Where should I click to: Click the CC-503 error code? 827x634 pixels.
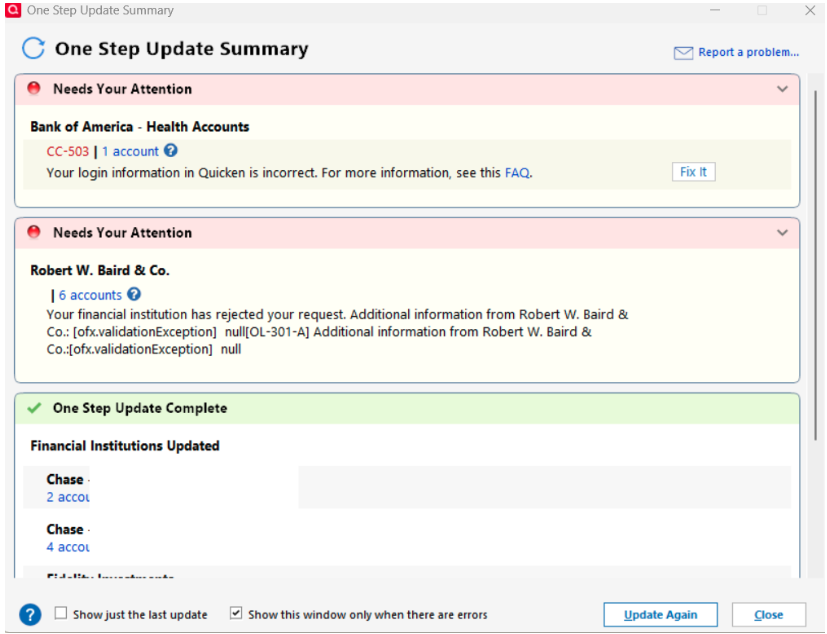coord(68,151)
